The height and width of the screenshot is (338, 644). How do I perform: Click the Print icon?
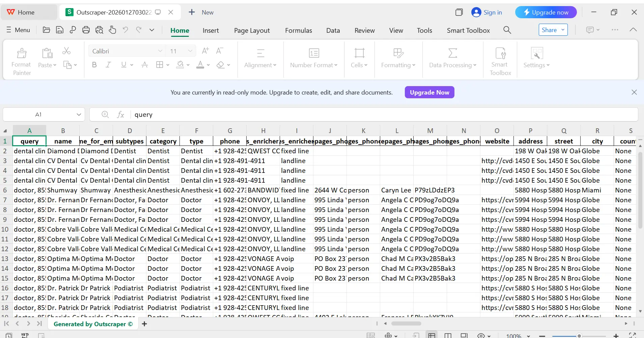tap(86, 30)
